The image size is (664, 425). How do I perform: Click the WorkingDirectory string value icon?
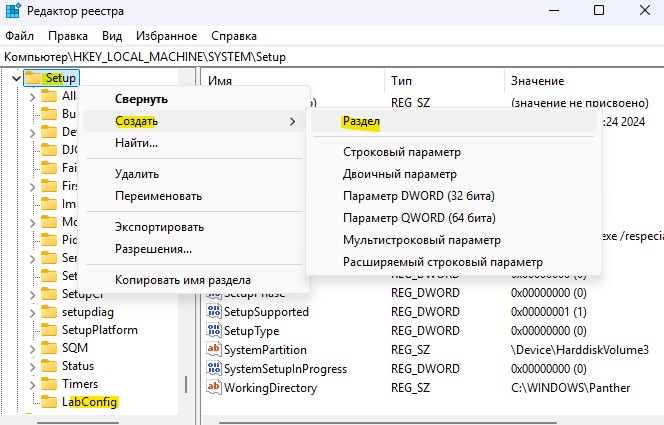(x=213, y=387)
